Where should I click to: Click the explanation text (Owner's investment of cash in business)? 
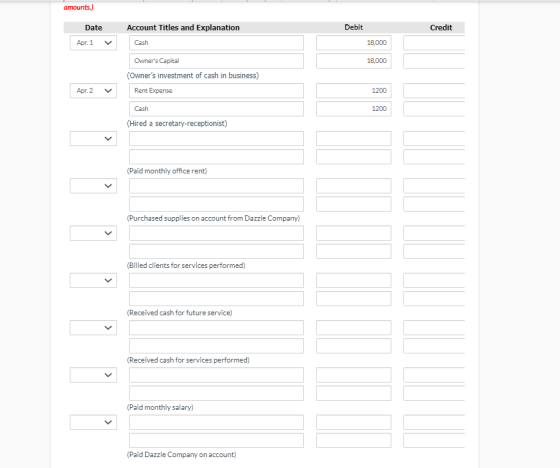[x=193, y=75]
